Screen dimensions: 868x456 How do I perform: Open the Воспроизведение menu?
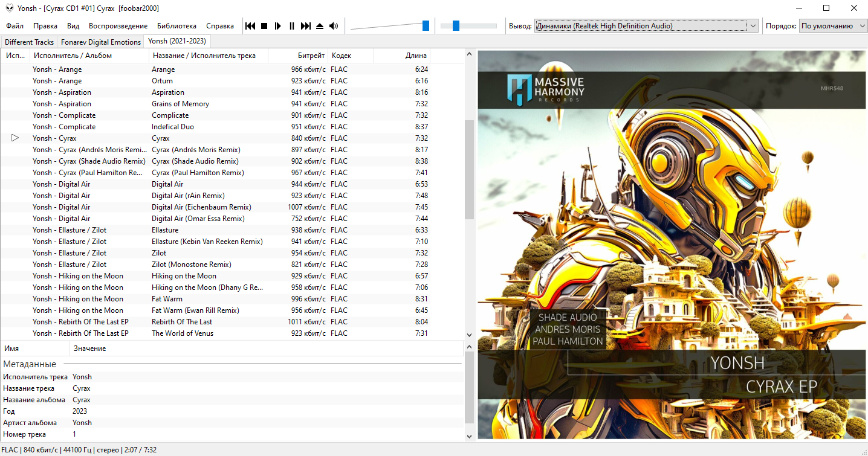[x=118, y=26]
